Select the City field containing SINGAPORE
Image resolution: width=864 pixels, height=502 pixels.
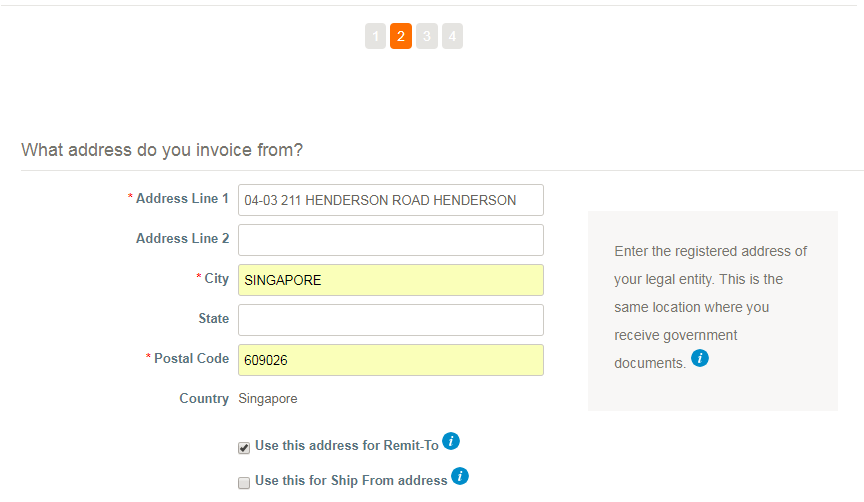391,280
